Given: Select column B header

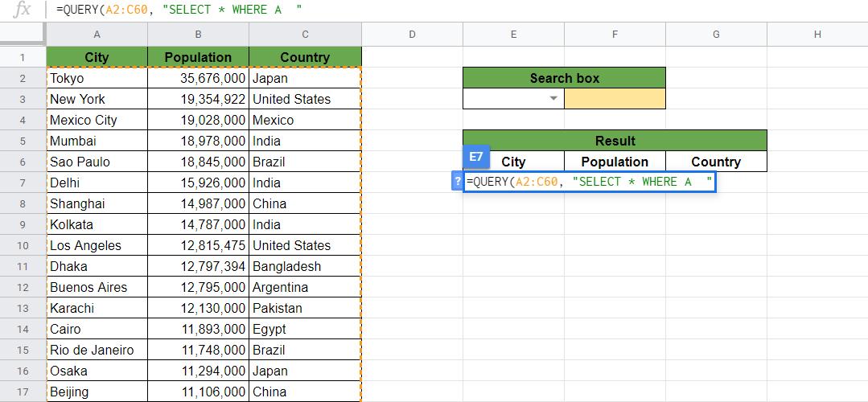Looking at the screenshot, I should [x=198, y=34].
